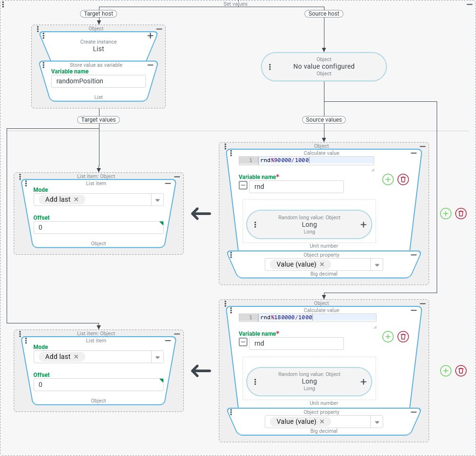Viewport: 476px width, 456px height.
Task: Click the first Offset input field
Action: [99, 227]
